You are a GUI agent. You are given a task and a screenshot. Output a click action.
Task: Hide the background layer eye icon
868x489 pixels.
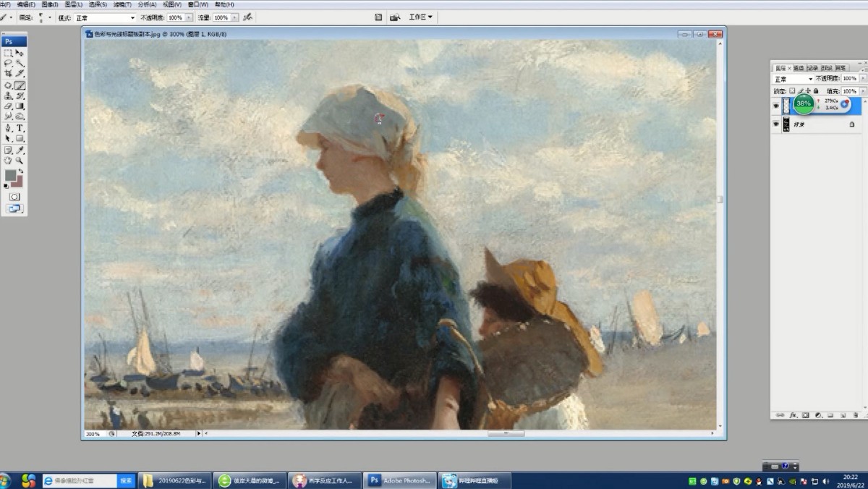point(775,124)
